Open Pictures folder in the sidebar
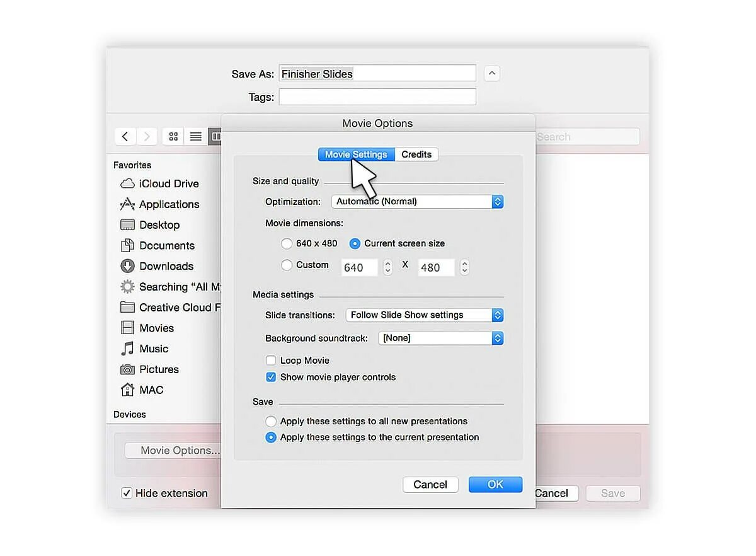The width and height of the screenshot is (756, 556). click(x=150, y=369)
